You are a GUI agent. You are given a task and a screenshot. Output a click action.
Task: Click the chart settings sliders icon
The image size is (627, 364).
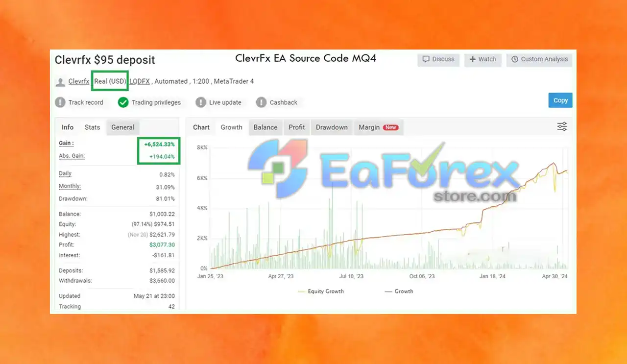[x=562, y=127]
